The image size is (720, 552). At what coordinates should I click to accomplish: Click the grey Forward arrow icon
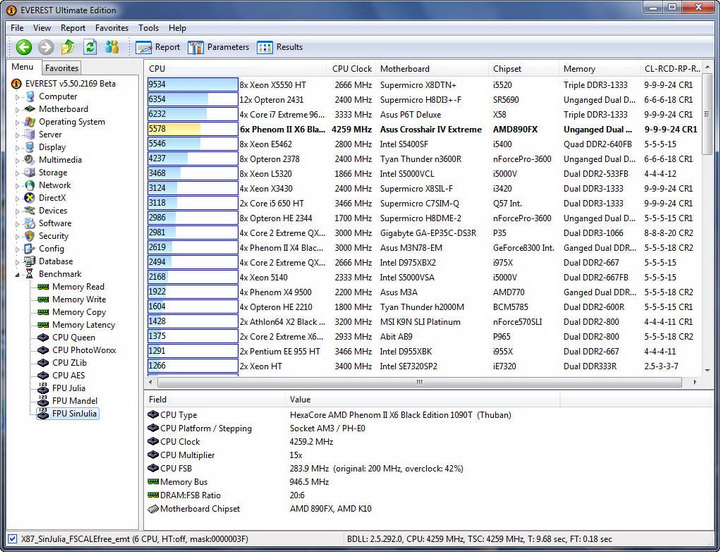45,47
